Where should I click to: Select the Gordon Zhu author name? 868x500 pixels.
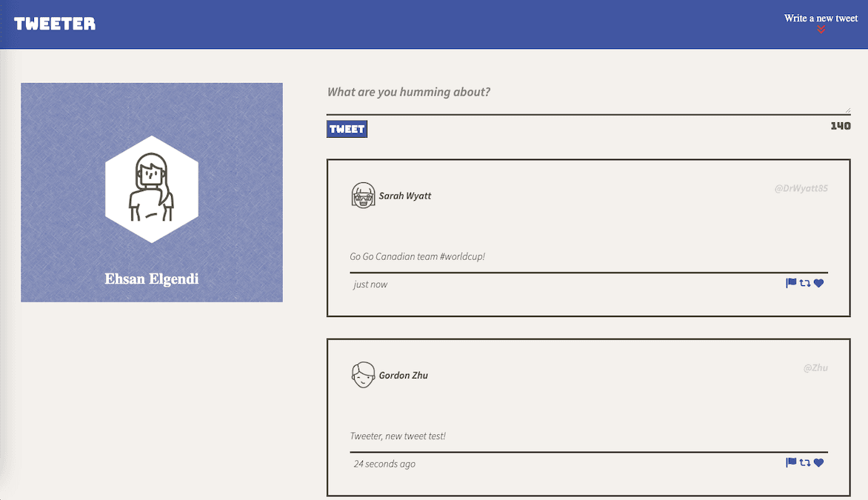tap(404, 376)
